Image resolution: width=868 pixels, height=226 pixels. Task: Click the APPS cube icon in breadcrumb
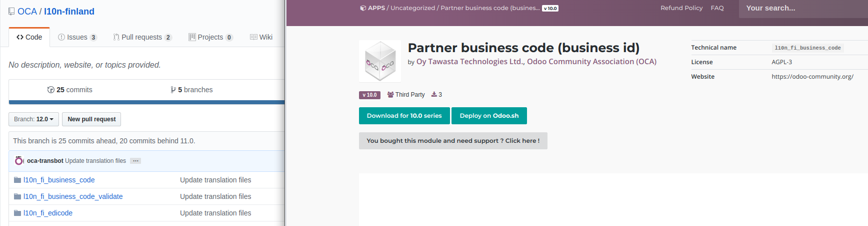(x=363, y=8)
